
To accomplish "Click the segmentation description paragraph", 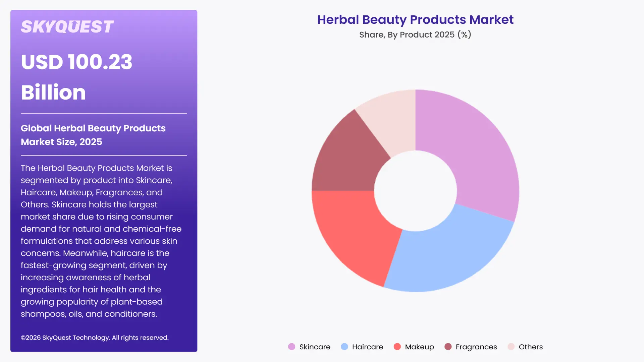I will point(101,241).
